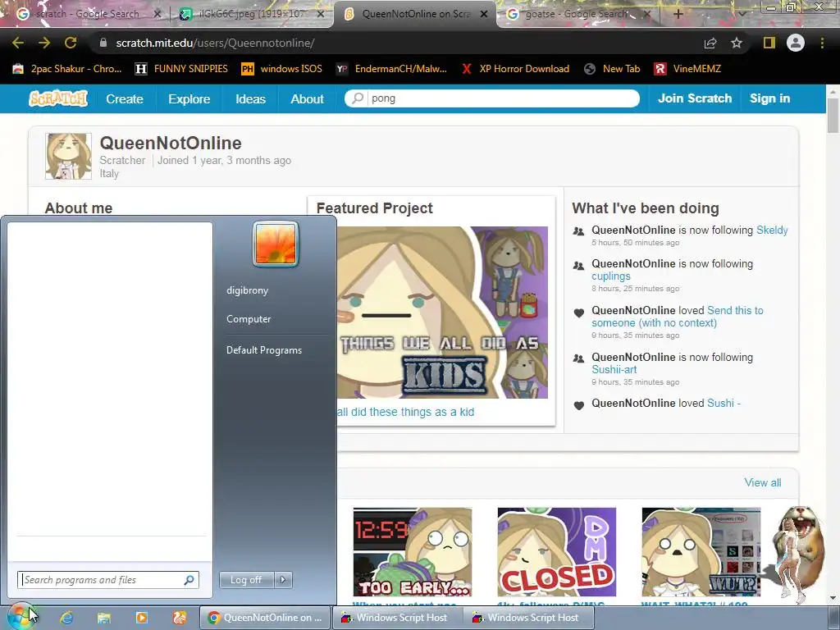Open the New Tab bookmark
The width and height of the screenshot is (840, 630).
pos(612,69)
